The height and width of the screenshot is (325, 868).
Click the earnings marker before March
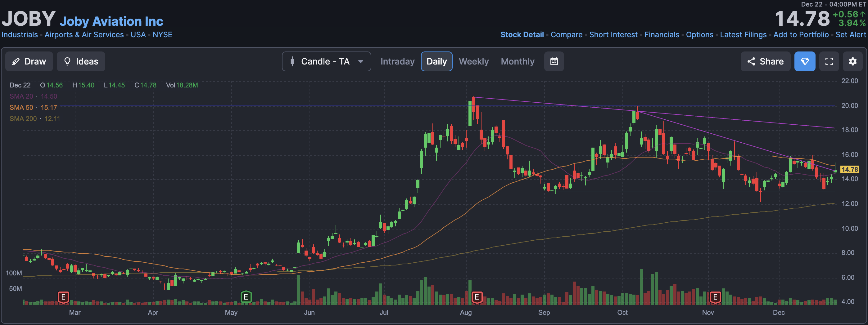tap(63, 297)
